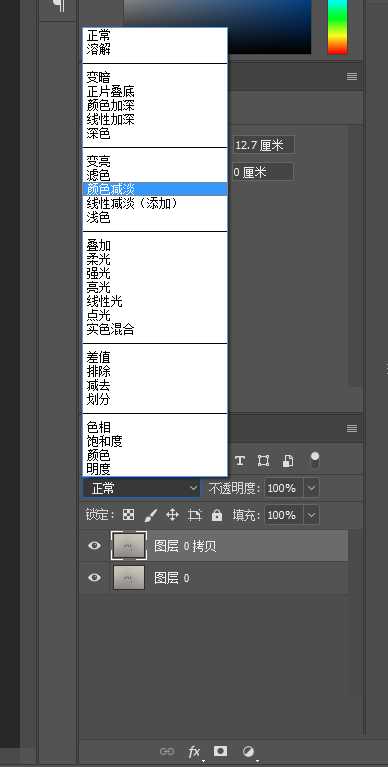The height and width of the screenshot is (767, 388).
Task: Select 颜色加深 blend mode
Action: coord(155,105)
